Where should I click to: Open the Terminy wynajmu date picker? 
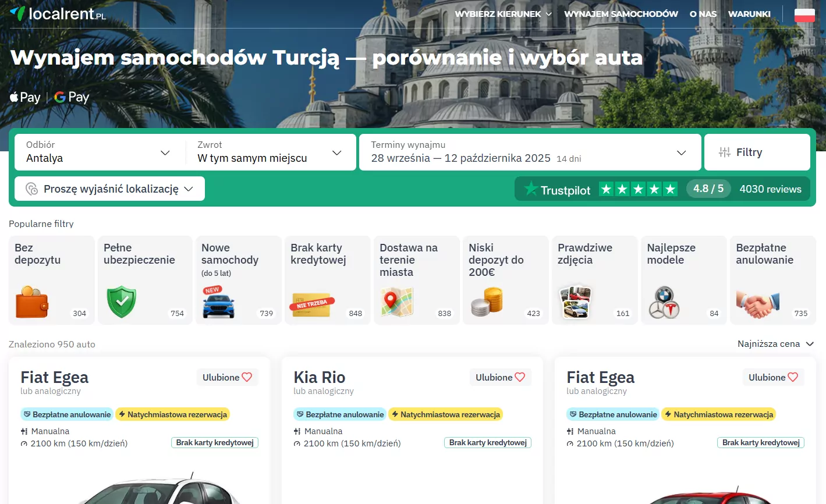coord(529,152)
